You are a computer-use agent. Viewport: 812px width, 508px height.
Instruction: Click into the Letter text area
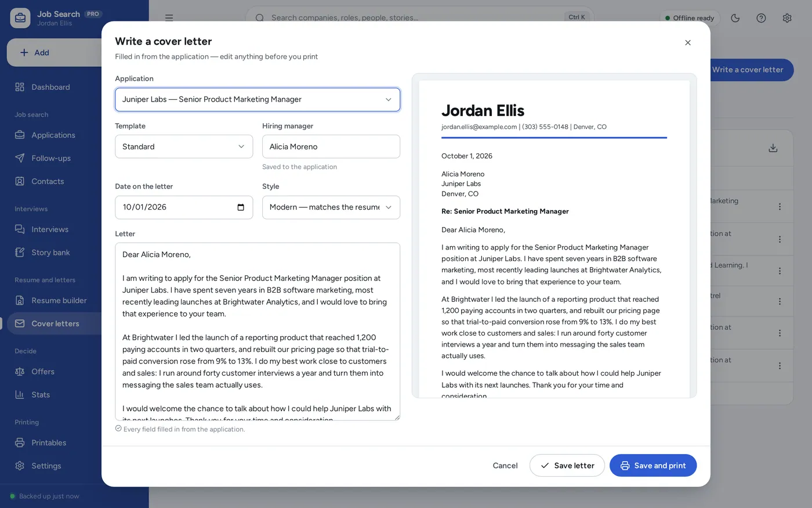click(258, 332)
